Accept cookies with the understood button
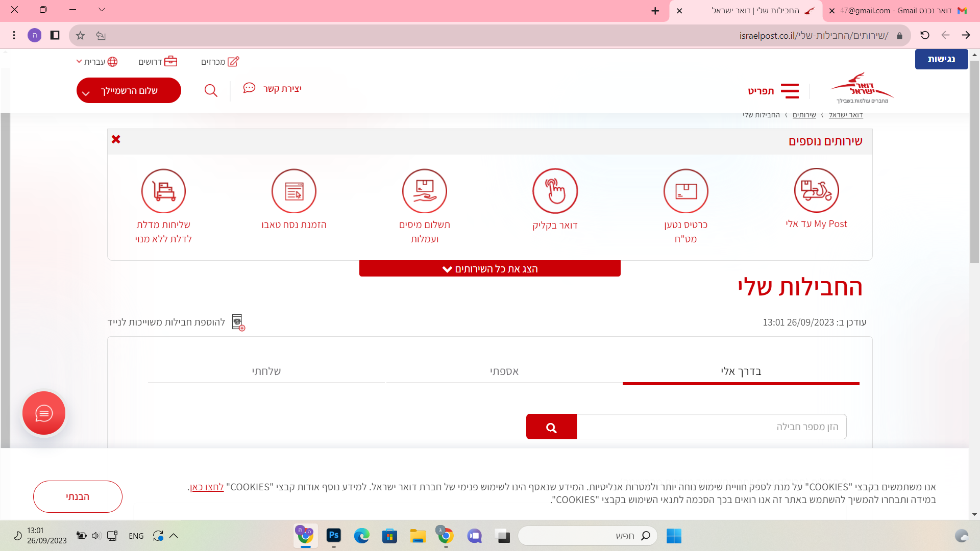The width and height of the screenshot is (980, 551). (x=78, y=496)
